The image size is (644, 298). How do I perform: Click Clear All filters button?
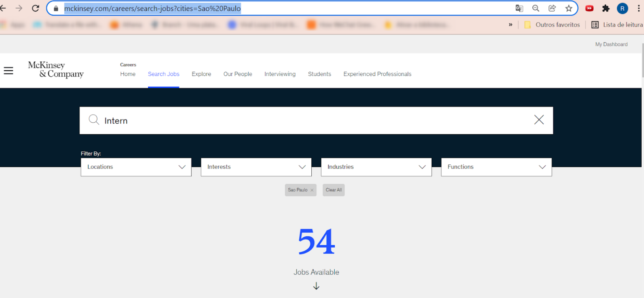334,190
